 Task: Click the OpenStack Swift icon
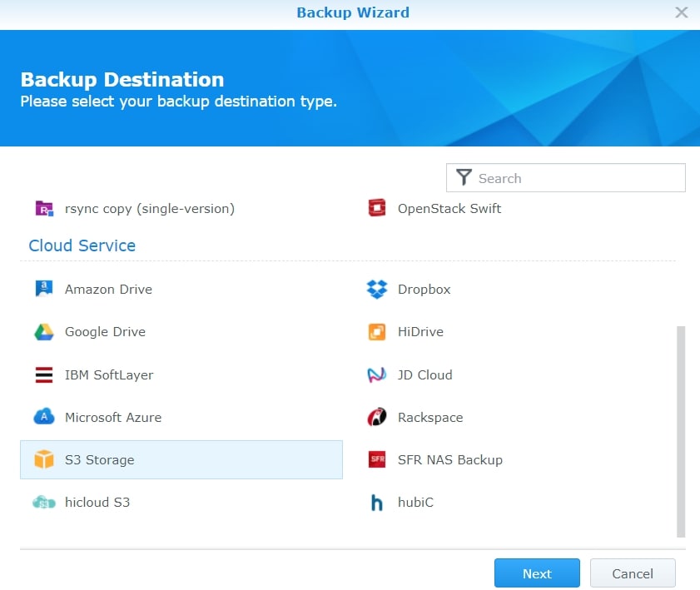[x=377, y=209]
